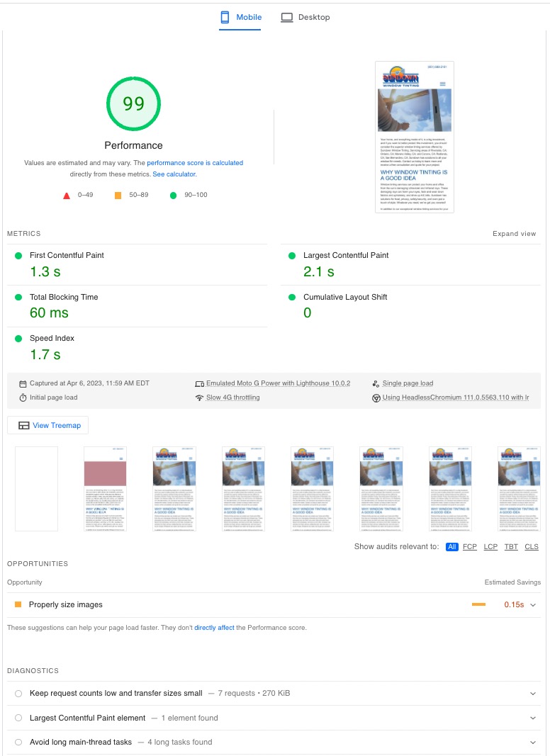Click Expand view in Metrics section
Image resolution: width=550 pixels, height=756 pixels.
tap(514, 234)
